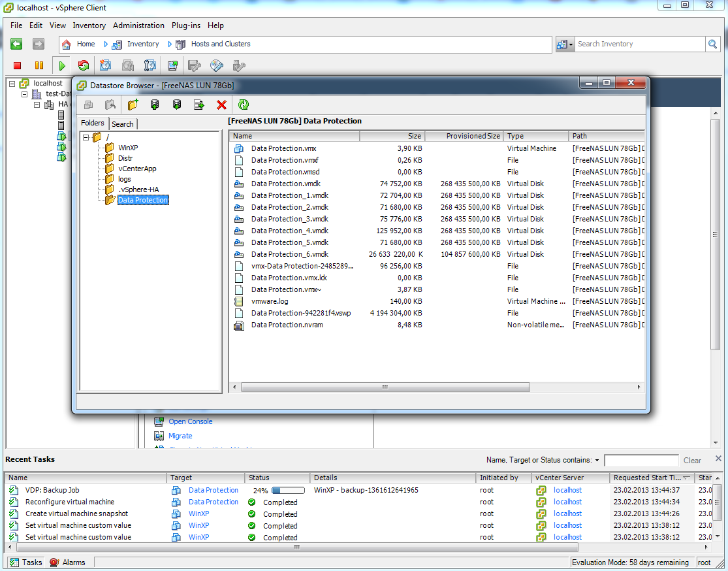The image size is (728, 571).
Task: Collapse the localhost node in inventory tree
Action: tap(12, 84)
